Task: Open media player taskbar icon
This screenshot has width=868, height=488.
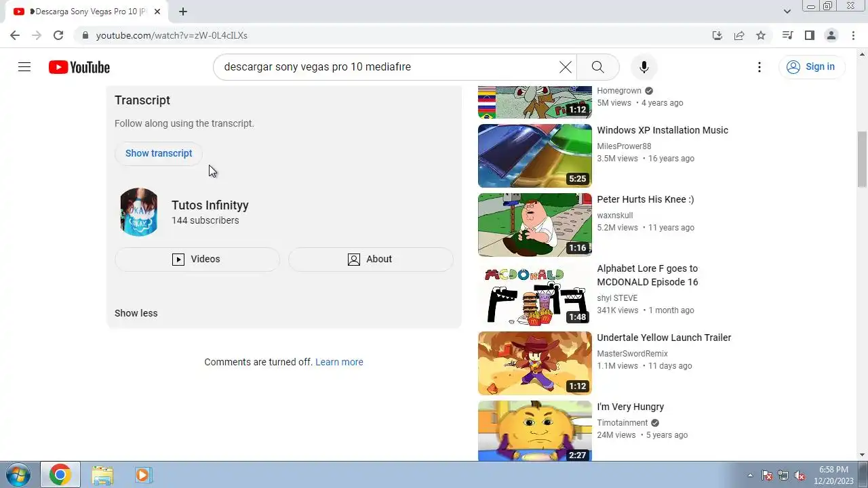Action: tap(143, 475)
